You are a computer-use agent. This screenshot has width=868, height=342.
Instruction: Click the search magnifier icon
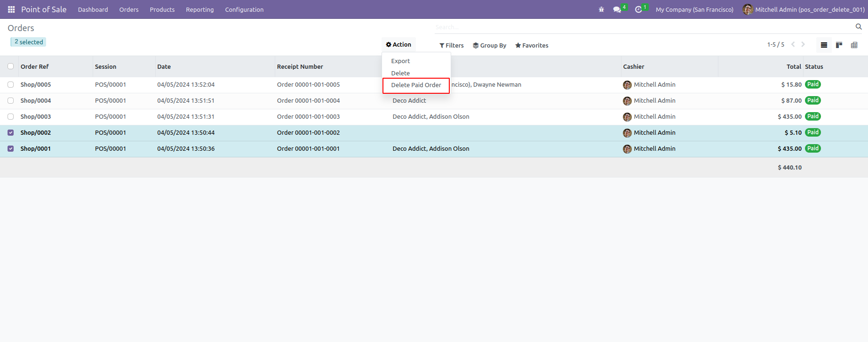(859, 27)
